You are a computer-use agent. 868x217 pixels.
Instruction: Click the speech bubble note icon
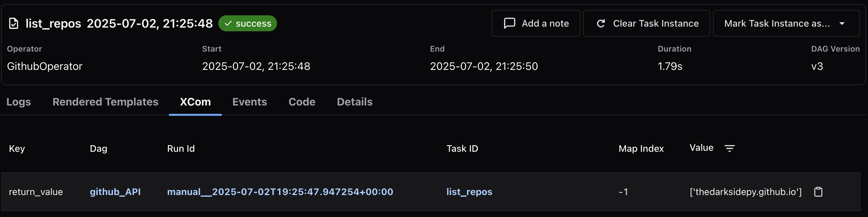pos(509,23)
